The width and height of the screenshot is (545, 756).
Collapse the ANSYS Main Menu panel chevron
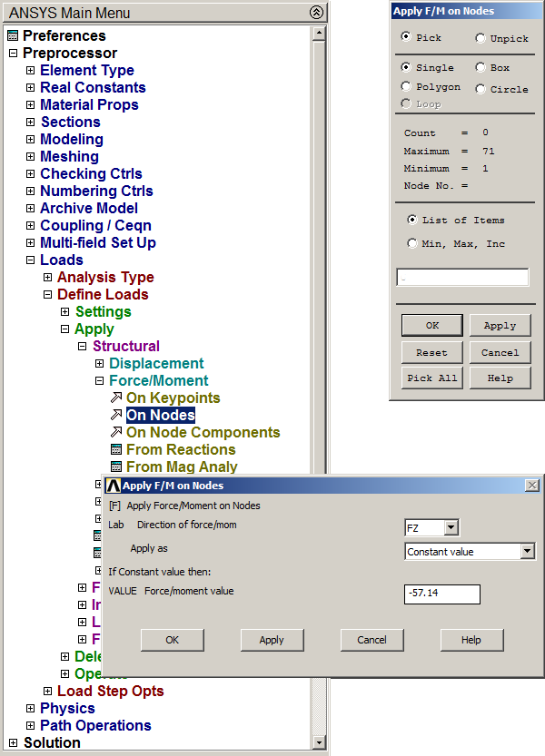pos(315,13)
